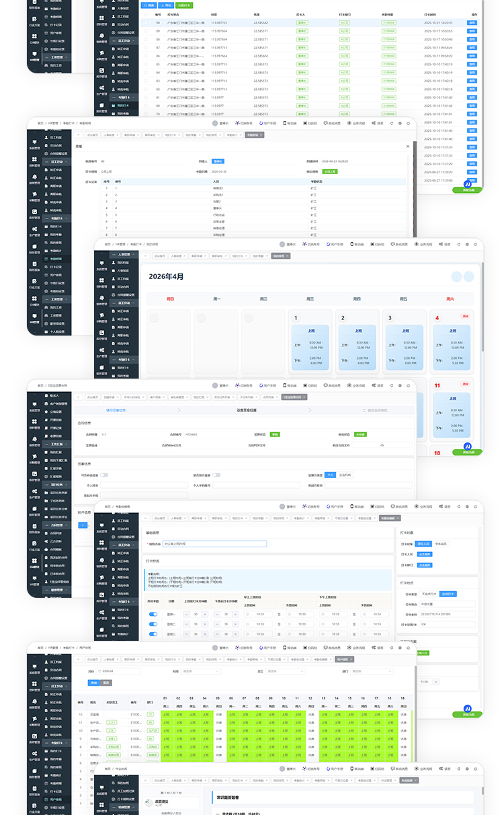This screenshot has width=504, height=815.
Task: Click the 规则名称 input field
Action: coord(214,544)
